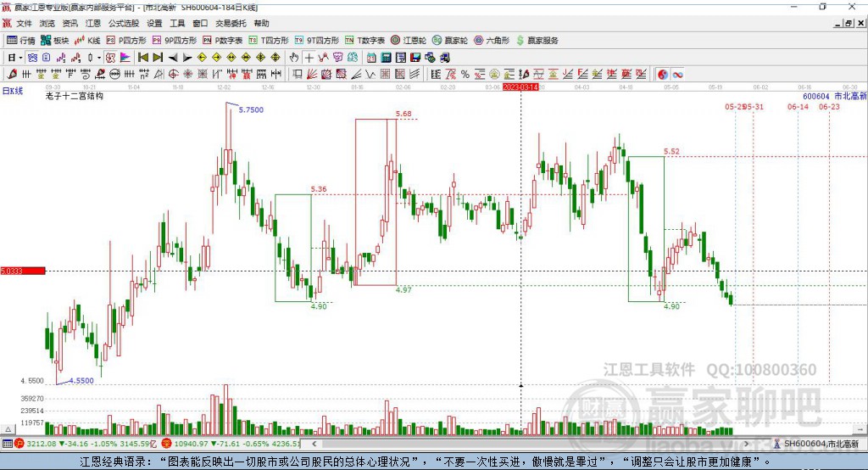Open the 交易委托 menu
868x470 pixels.
coord(231,23)
